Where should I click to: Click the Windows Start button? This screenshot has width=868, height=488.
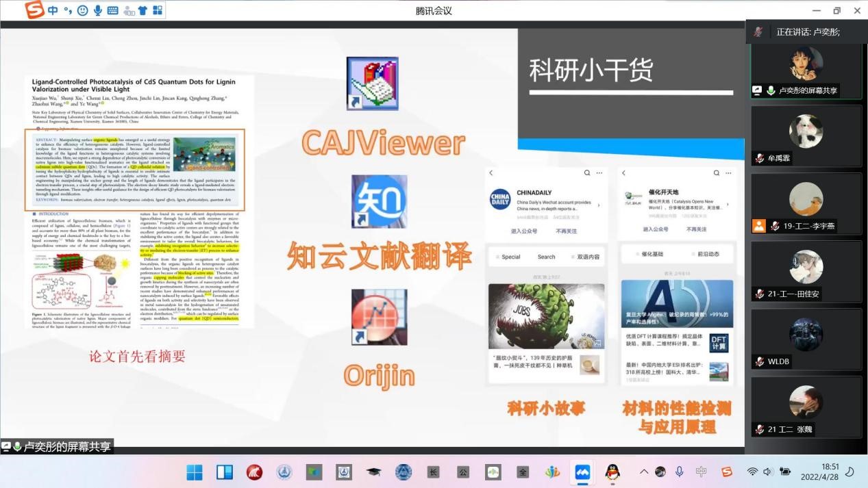click(195, 472)
